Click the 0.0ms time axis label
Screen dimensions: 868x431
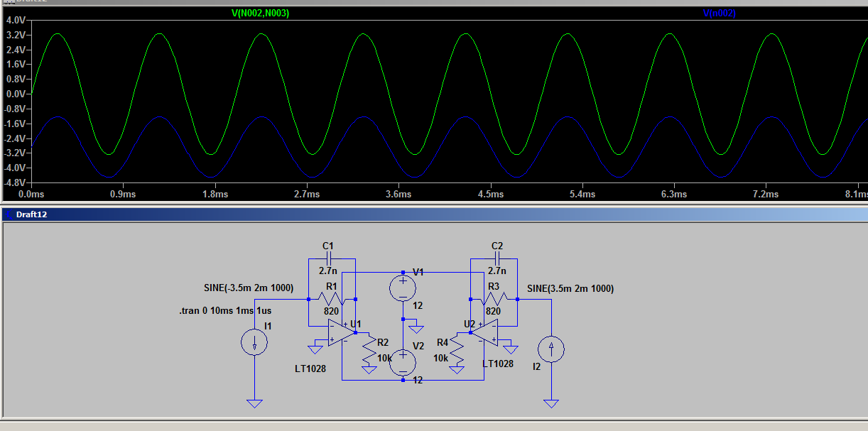point(31,194)
